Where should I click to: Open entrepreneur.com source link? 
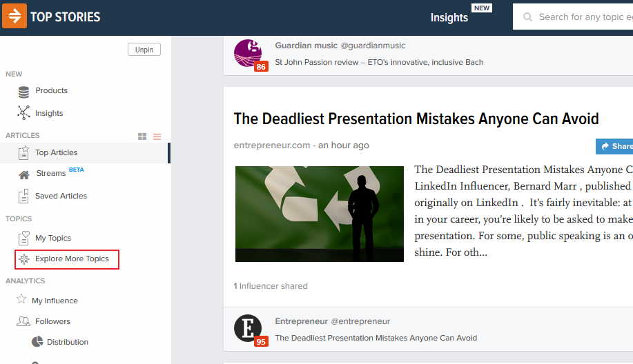[x=272, y=145]
